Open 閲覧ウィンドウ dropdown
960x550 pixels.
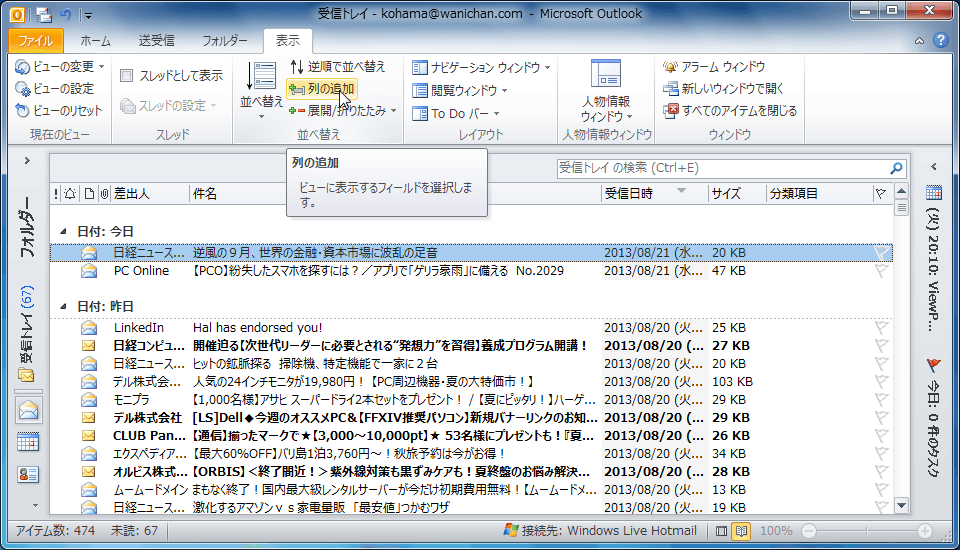460,91
